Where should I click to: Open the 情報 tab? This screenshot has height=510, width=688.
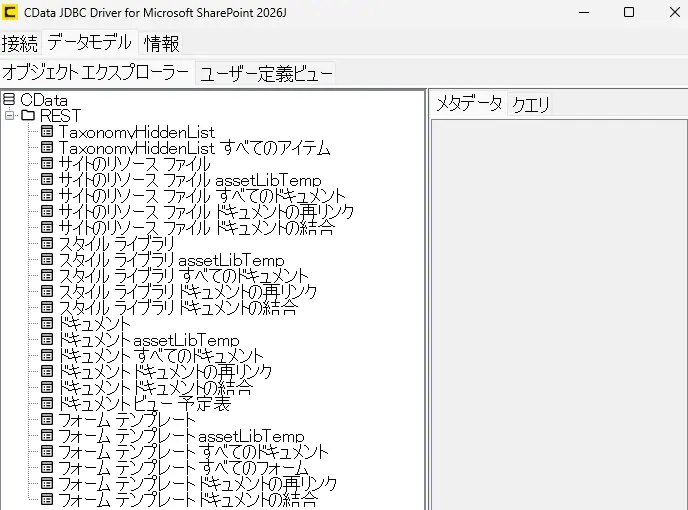pyautogui.click(x=161, y=43)
